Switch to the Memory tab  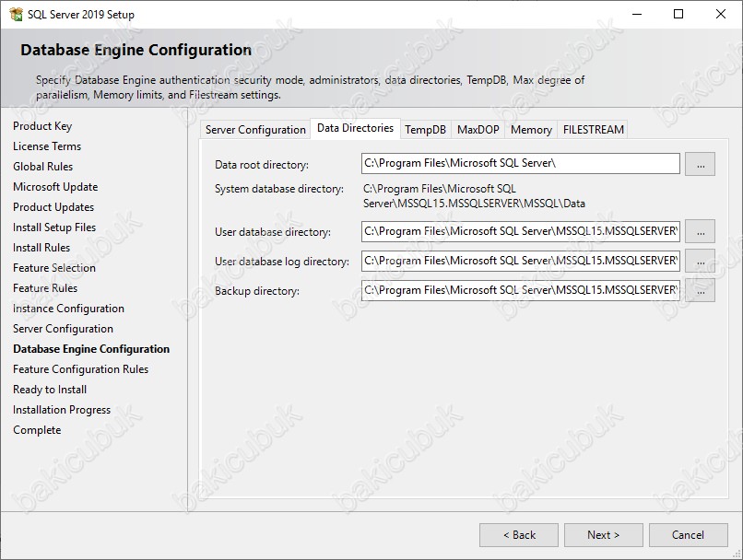pos(531,130)
